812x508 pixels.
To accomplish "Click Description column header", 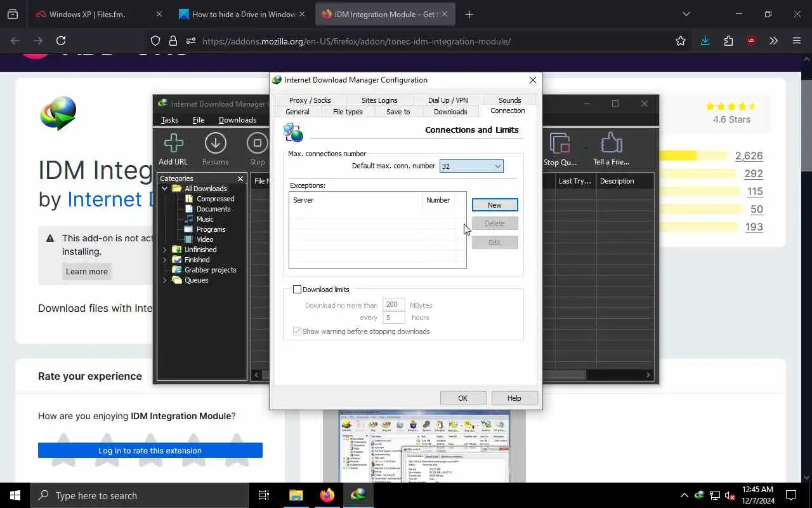I will point(624,181).
